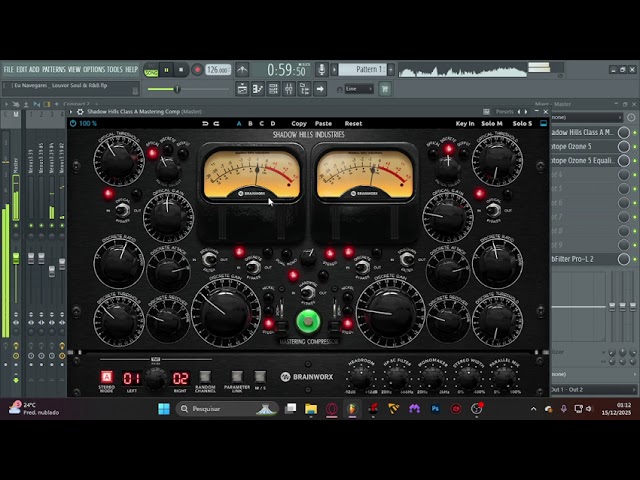This screenshot has width=640, height=480.
Task: Open the OPTIONS menu
Action: pyautogui.click(x=94, y=69)
